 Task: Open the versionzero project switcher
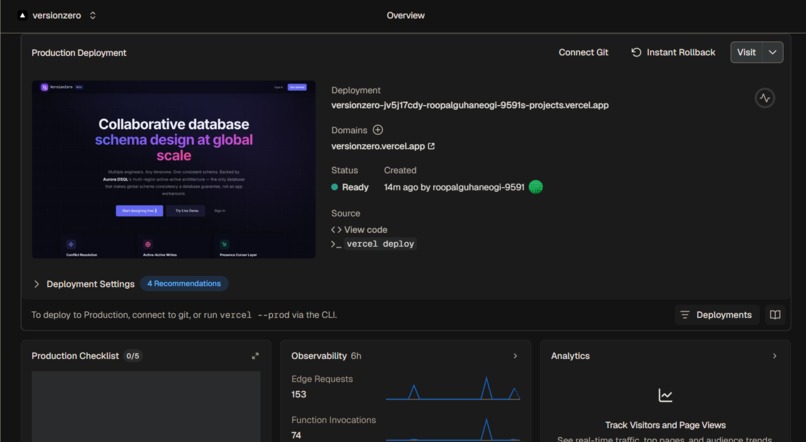pyautogui.click(x=93, y=15)
